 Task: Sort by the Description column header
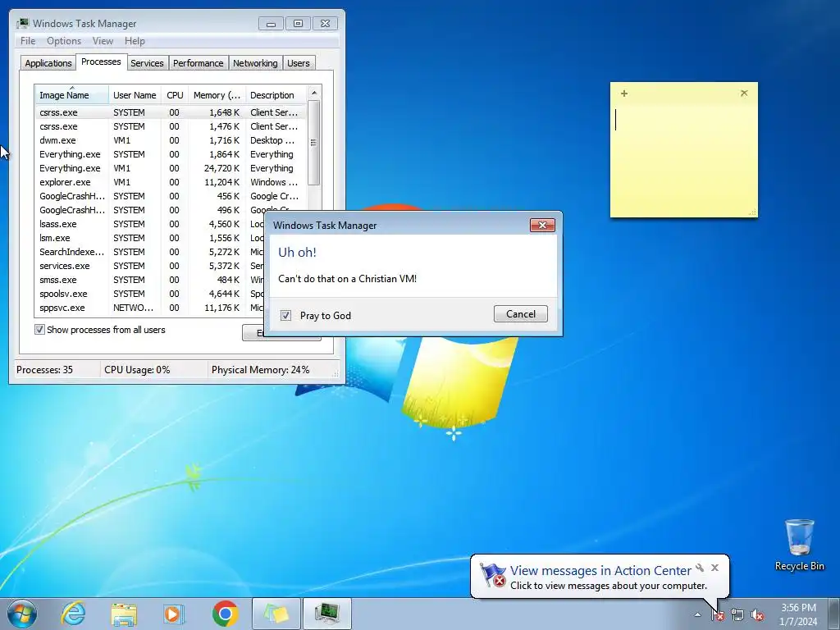click(276, 95)
